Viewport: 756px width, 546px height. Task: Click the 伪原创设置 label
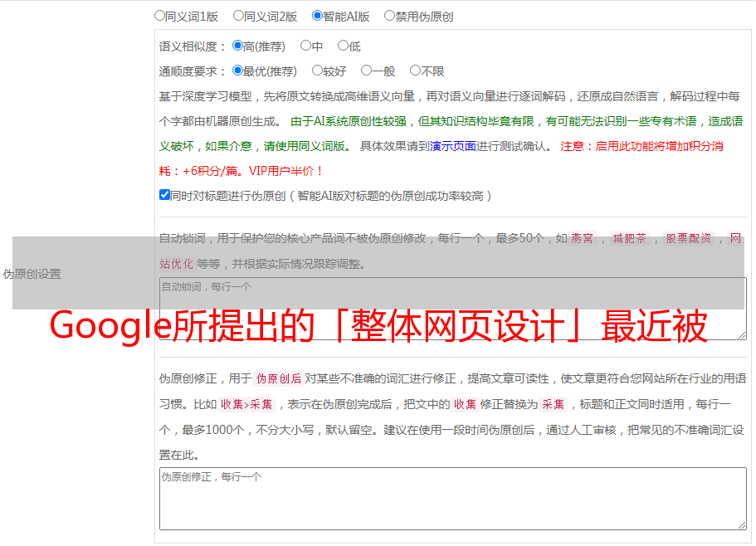pyautogui.click(x=32, y=274)
